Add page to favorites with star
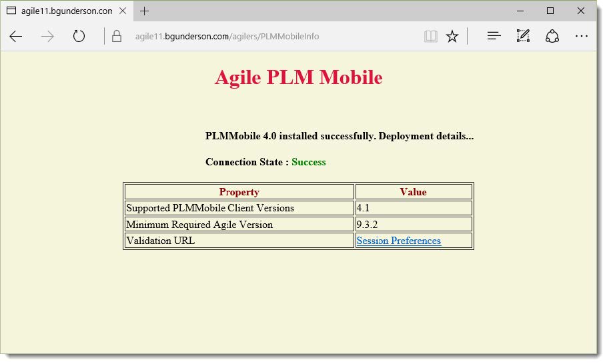Viewport: 607px width, 364px height. click(452, 37)
